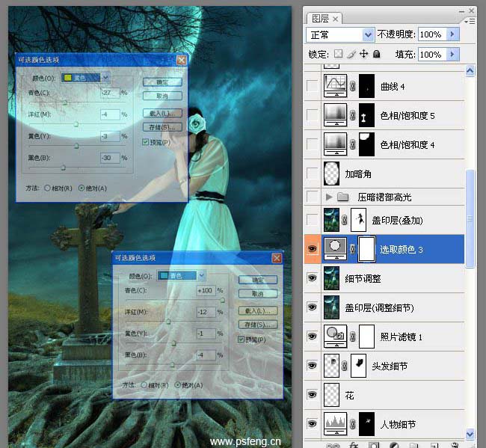Hide the 盖印层(调整细节) layer
Screen dimensions: 486x448
click(312, 307)
